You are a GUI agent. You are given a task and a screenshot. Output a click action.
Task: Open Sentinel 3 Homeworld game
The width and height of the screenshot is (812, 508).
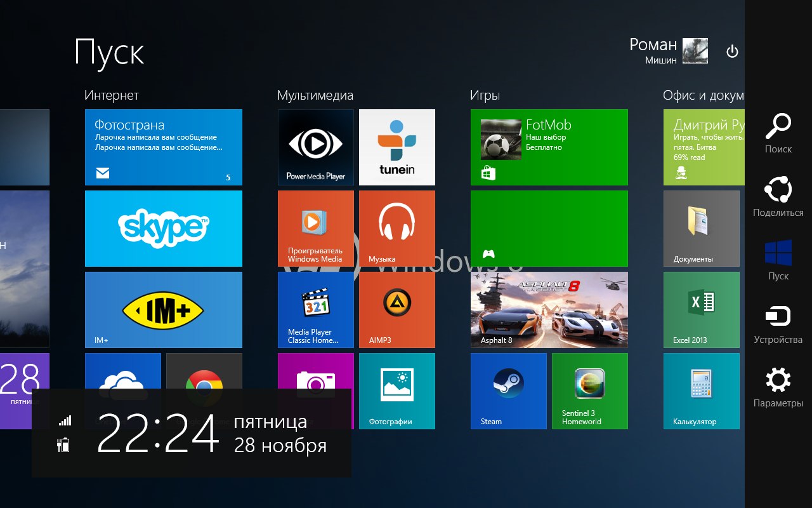pyautogui.click(x=589, y=391)
